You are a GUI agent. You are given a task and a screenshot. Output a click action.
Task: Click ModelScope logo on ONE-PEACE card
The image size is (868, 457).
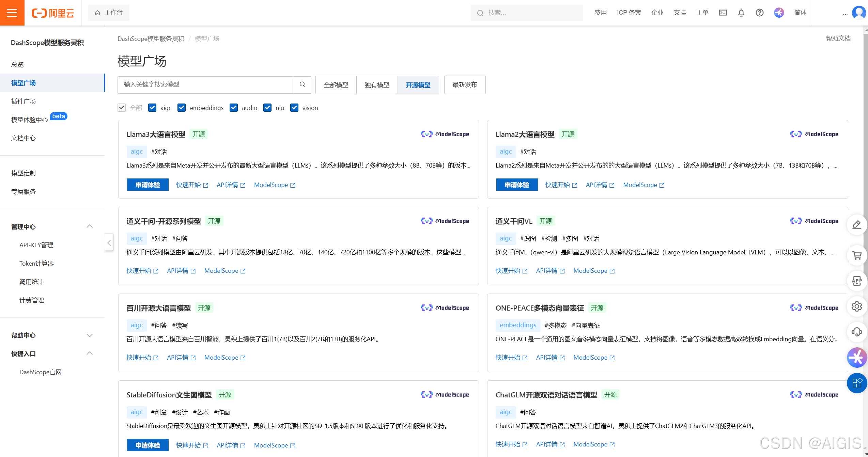[814, 308]
